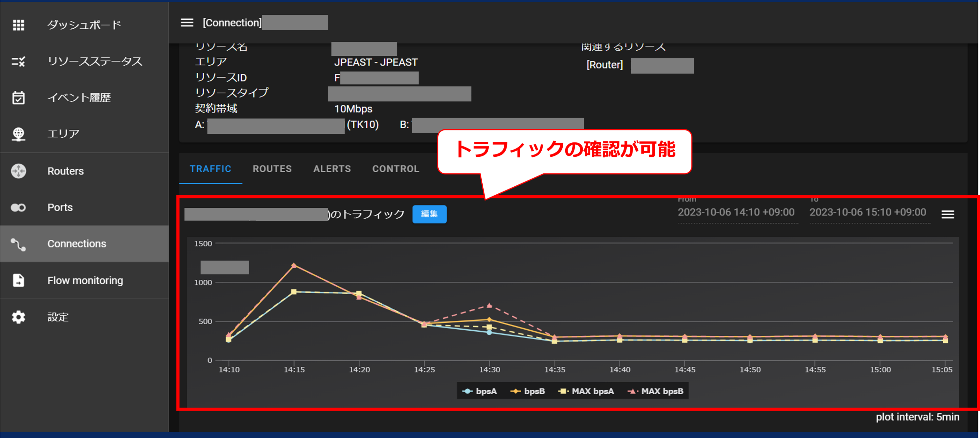Click the blue 編集 edit button
The height and width of the screenshot is (438, 980).
[x=429, y=214]
